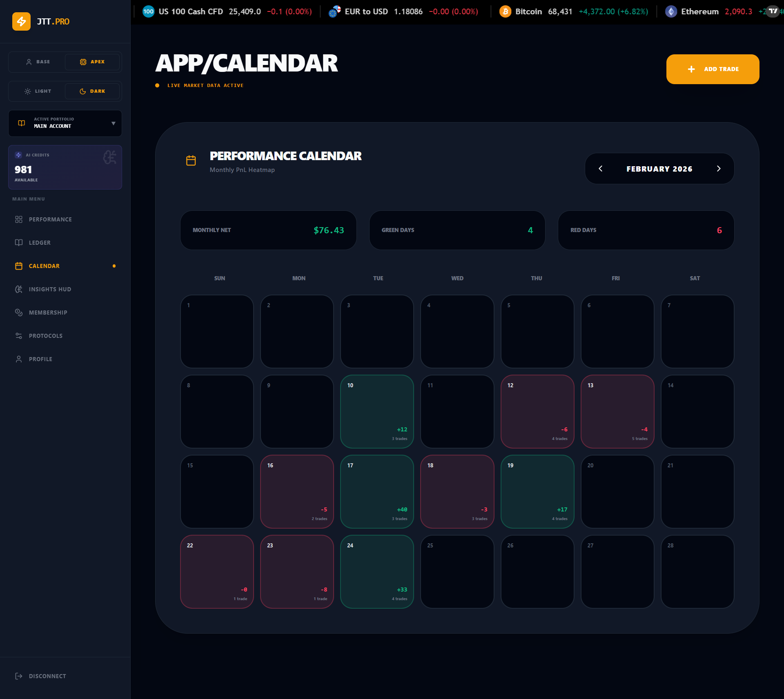Click the calendar icon beside Performance Calendar
Viewport: 784px width, 699px height.
191,161
